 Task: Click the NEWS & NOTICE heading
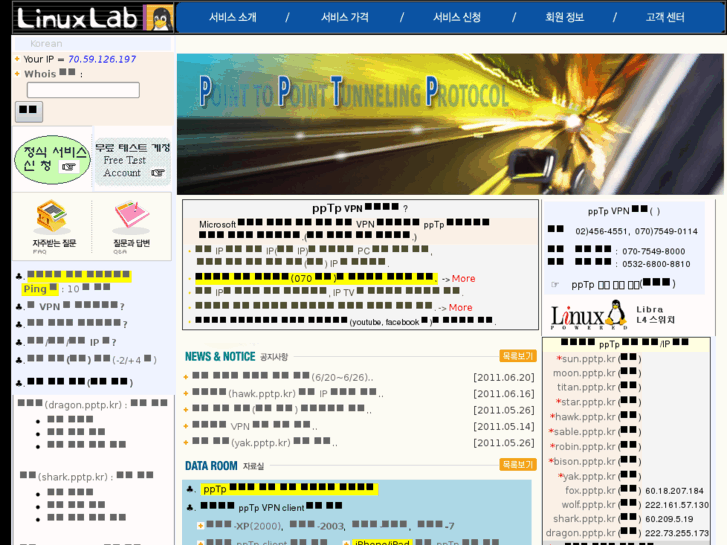(x=220, y=356)
